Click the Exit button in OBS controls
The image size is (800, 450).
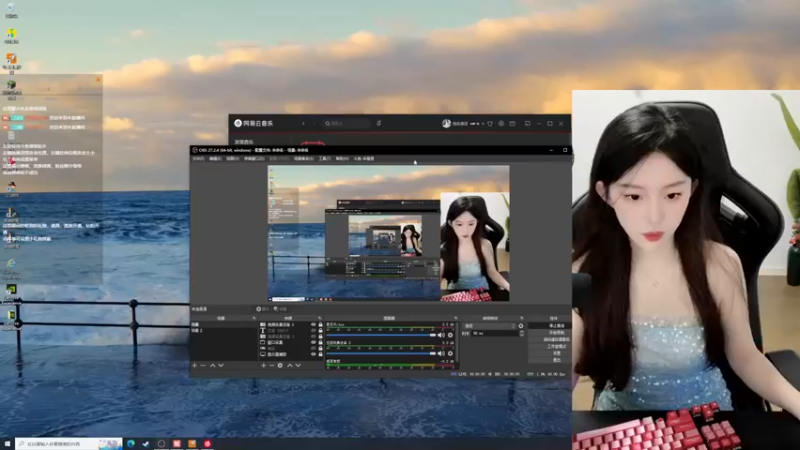coord(550,360)
